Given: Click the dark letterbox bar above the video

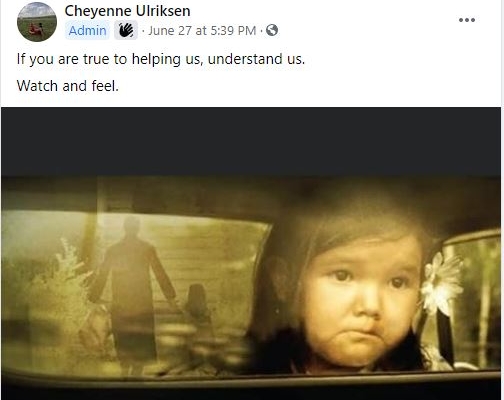Looking at the screenshot, I should tap(251, 142).
